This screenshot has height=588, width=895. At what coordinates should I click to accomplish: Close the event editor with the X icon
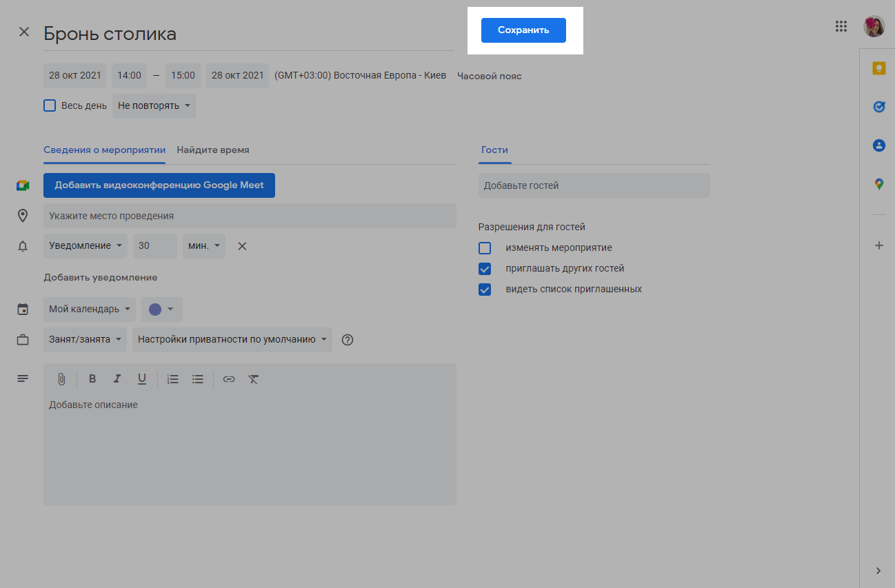pyautogui.click(x=24, y=32)
